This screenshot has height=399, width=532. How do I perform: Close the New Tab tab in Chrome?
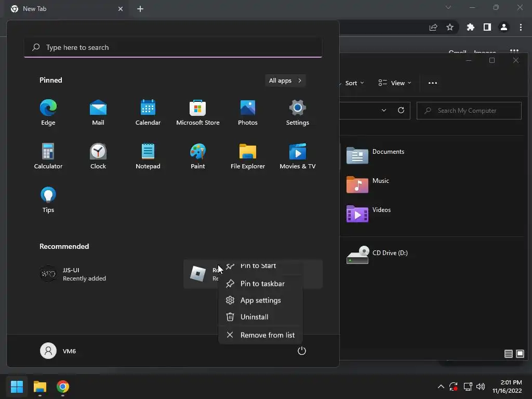[x=121, y=9]
